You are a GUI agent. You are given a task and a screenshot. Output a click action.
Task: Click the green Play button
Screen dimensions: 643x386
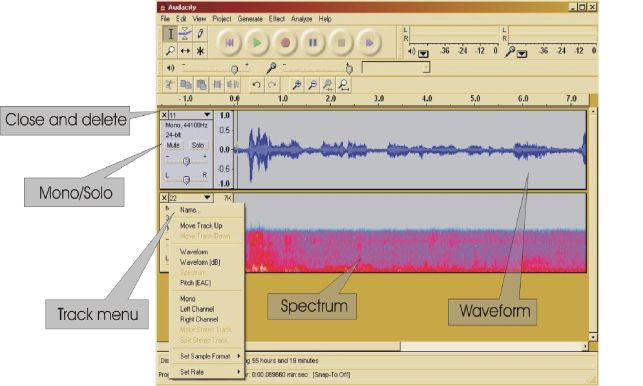coord(257,43)
